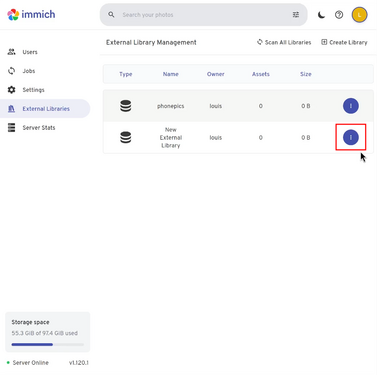
Task: Open options menu for phonepics library
Action: pos(351,106)
